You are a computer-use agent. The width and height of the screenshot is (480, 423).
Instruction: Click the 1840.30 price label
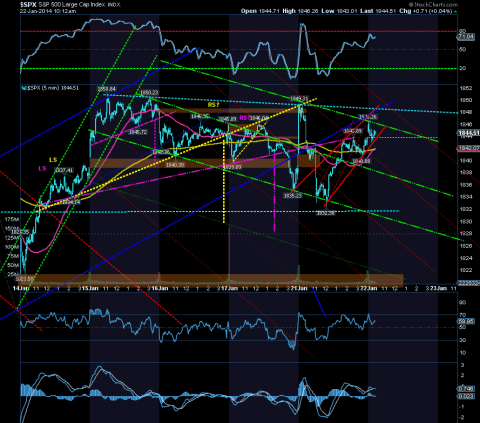175,165
